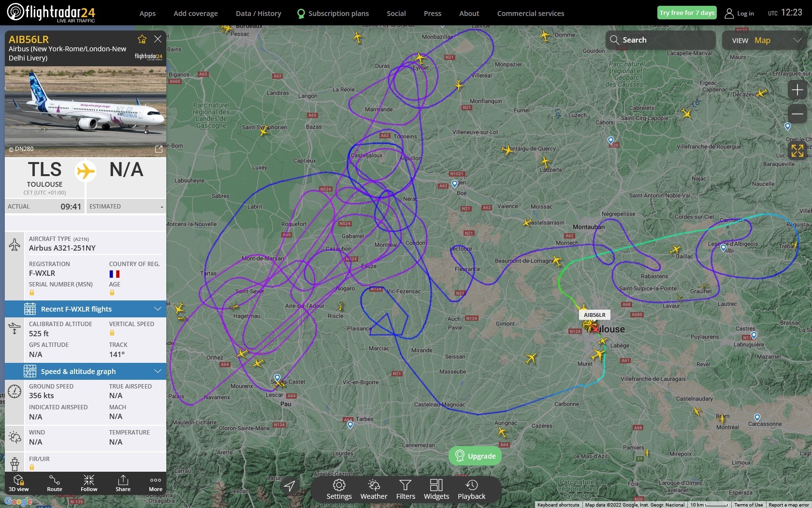This screenshot has height=508, width=812.
Task: Click the serial number lock icon
Action: tap(32, 293)
